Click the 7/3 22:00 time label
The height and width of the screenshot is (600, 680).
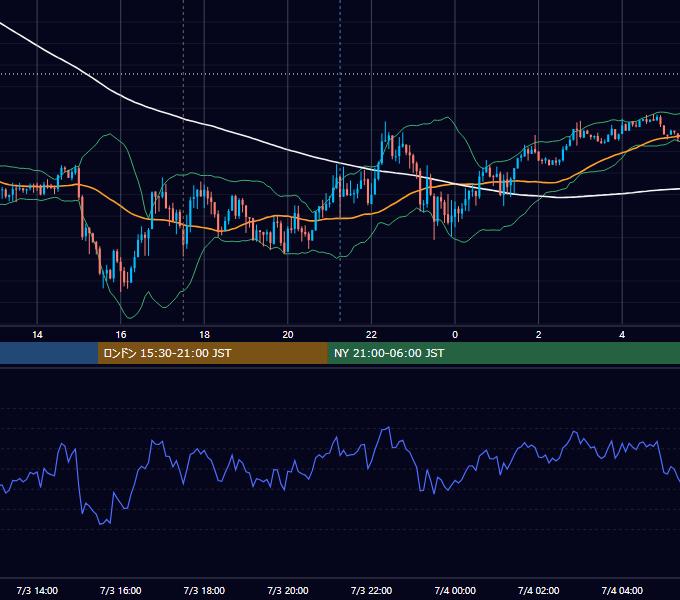(371, 590)
